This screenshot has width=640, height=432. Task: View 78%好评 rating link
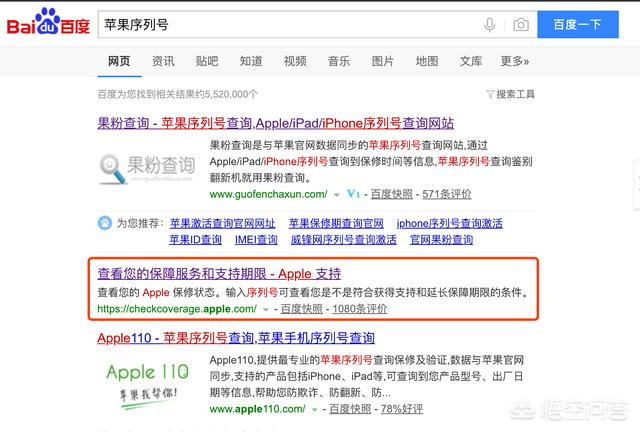coord(402,409)
